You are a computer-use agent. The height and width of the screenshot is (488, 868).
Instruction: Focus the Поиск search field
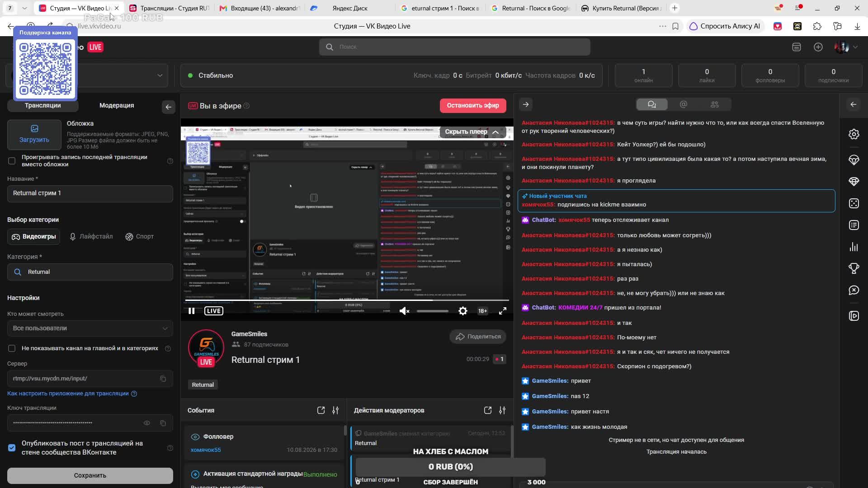(454, 47)
